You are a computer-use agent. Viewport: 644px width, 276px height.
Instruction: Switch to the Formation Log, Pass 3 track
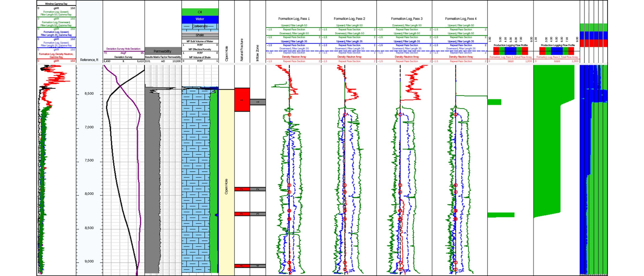[406, 19]
